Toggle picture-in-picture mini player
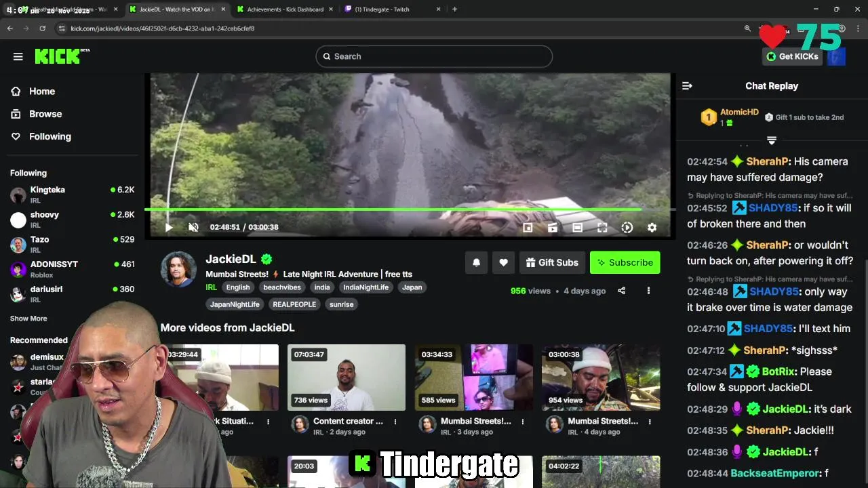868x488 pixels. coord(528,228)
